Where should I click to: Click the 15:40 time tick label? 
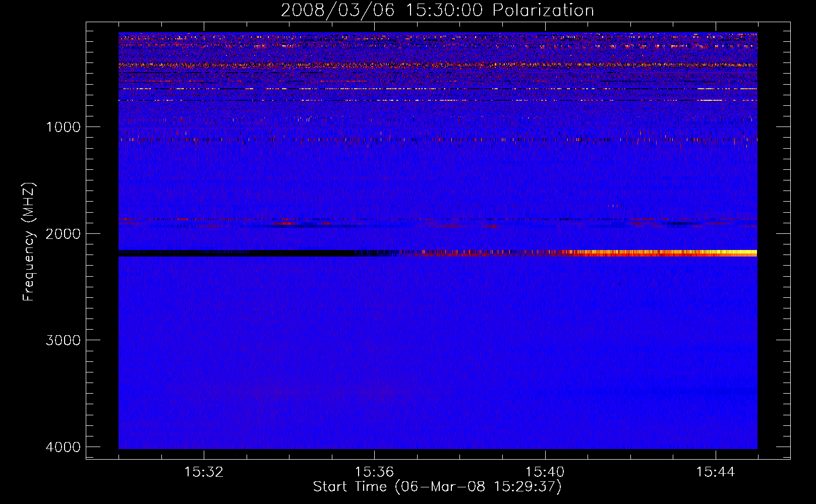[545, 472]
